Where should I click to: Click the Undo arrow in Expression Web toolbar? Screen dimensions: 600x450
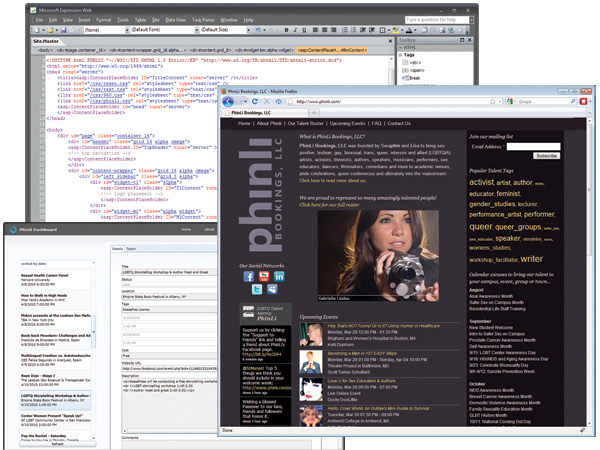pos(258,30)
